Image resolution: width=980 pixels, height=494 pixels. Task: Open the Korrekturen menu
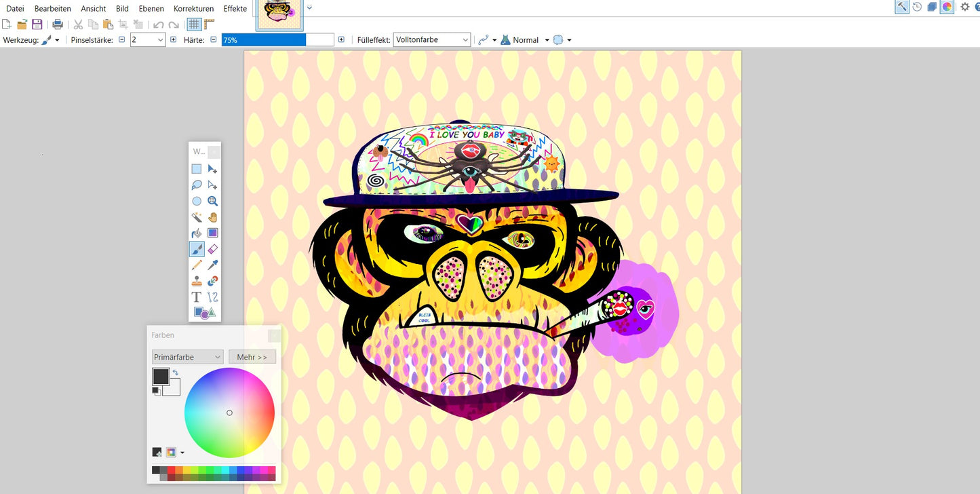tap(193, 9)
